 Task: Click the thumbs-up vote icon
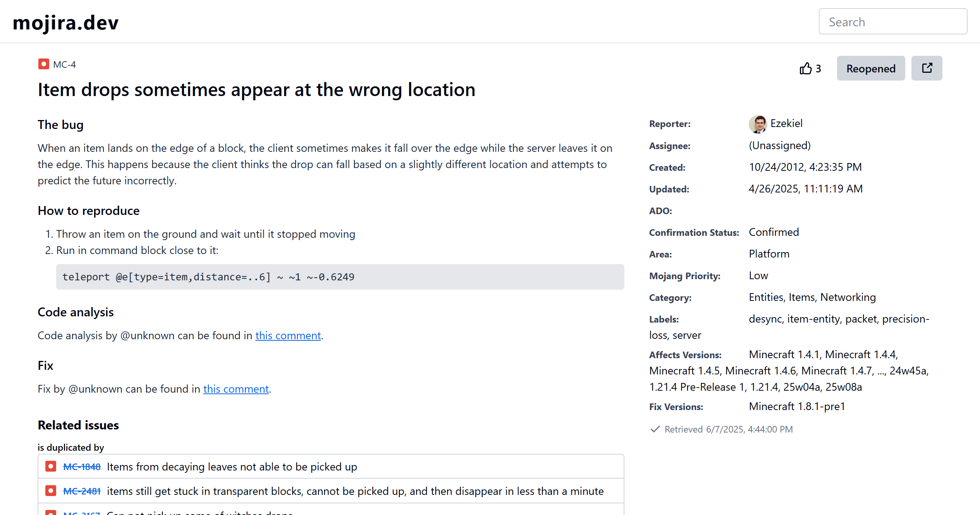pyautogui.click(x=806, y=69)
